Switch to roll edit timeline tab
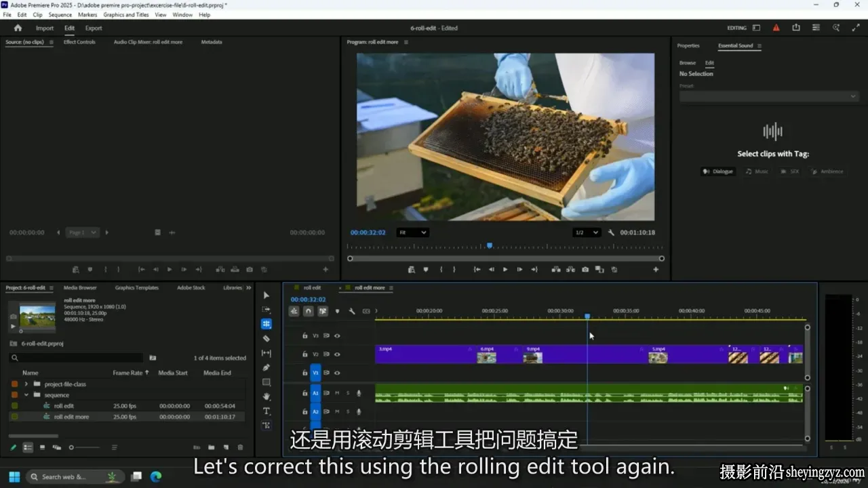 tap(312, 287)
